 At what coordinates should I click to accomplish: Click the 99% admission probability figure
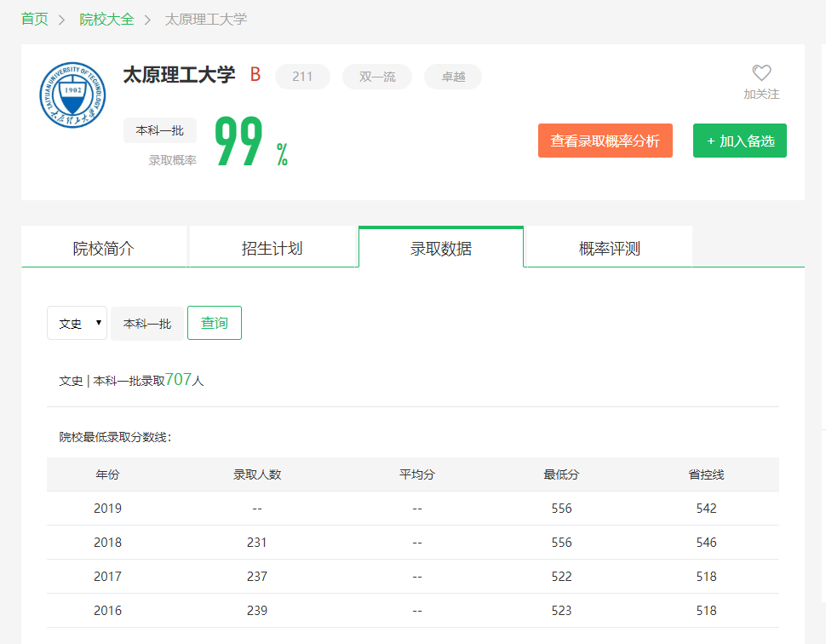click(251, 141)
